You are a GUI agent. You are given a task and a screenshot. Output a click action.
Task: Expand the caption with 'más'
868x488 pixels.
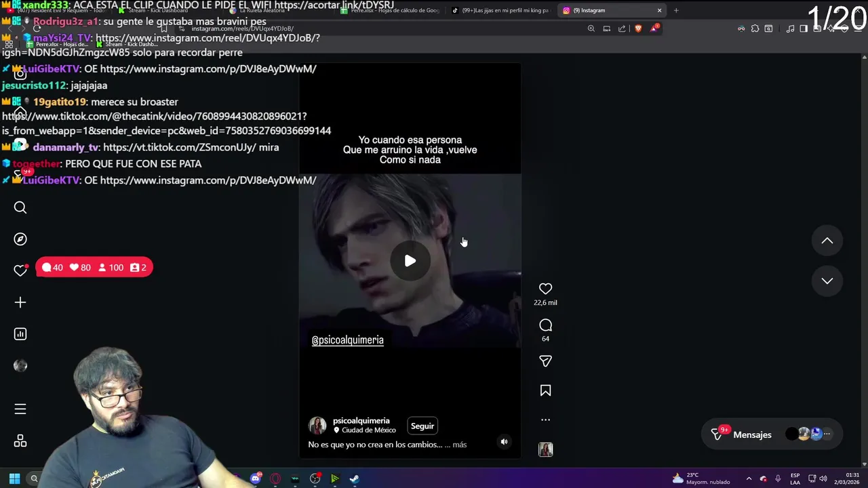459,445
